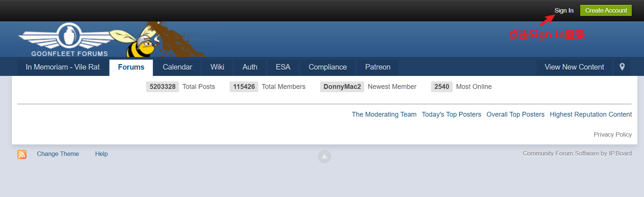Click View New Content

click(574, 67)
